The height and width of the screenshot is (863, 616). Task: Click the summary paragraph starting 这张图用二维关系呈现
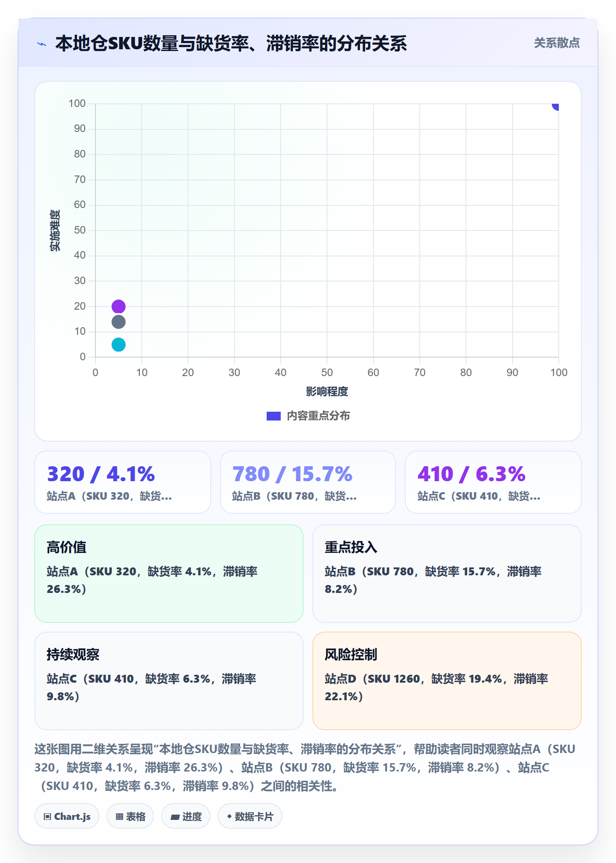tap(305, 768)
